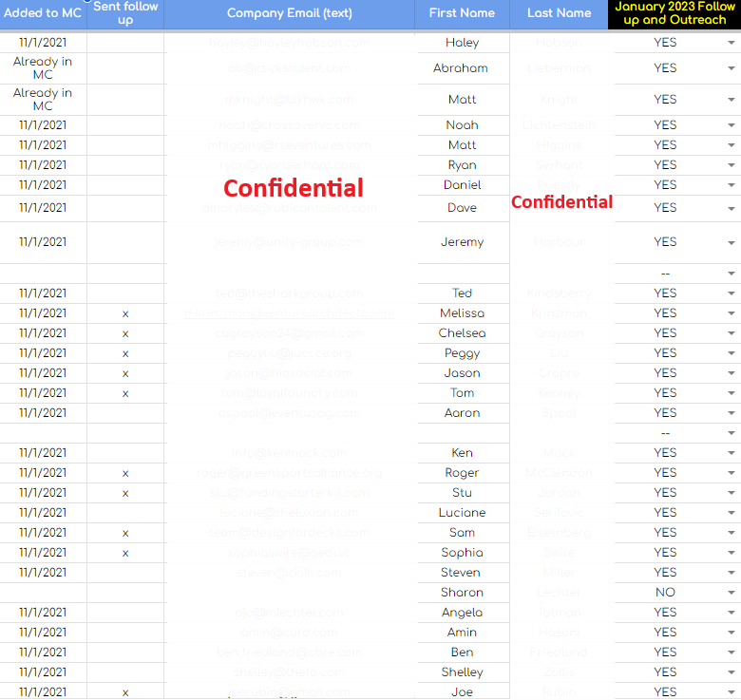This screenshot has width=741, height=700.
Task: Open the dropdown arrow in Ken's row
Action: pyautogui.click(x=731, y=453)
